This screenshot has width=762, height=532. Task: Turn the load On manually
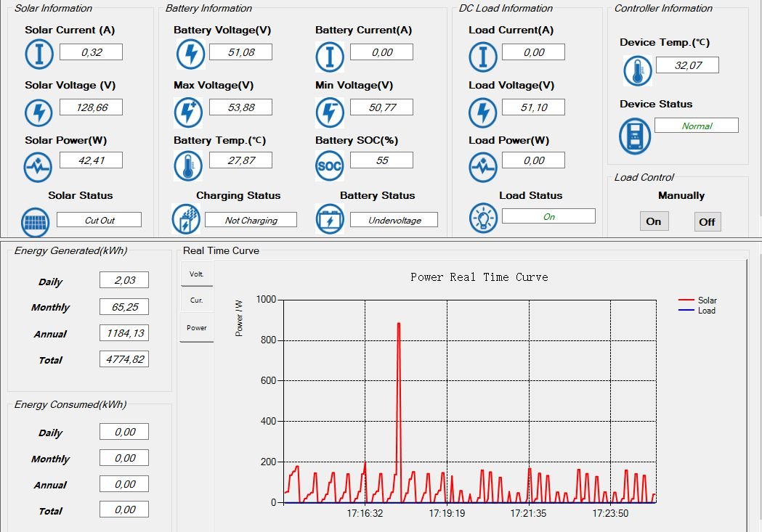pyautogui.click(x=654, y=221)
